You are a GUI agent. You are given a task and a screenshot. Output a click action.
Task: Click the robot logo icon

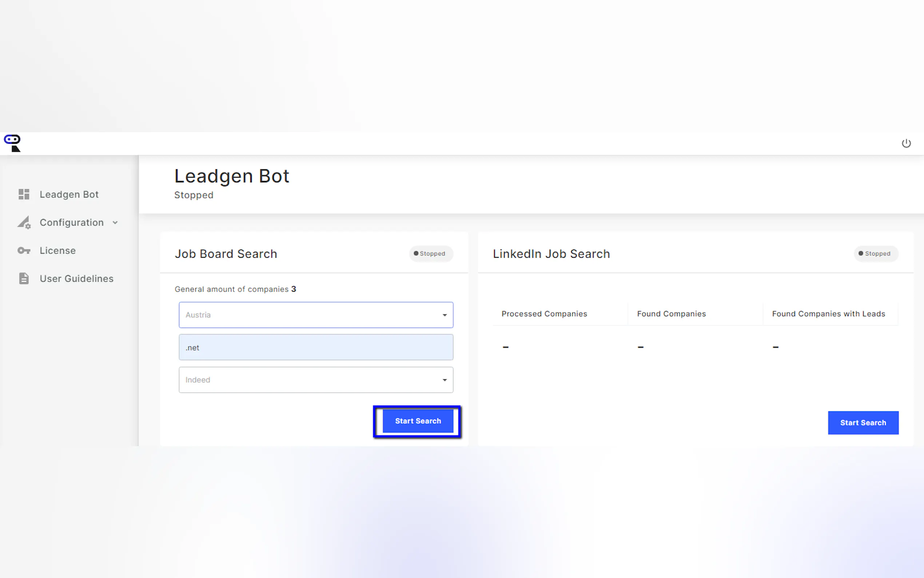click(12, 143)
